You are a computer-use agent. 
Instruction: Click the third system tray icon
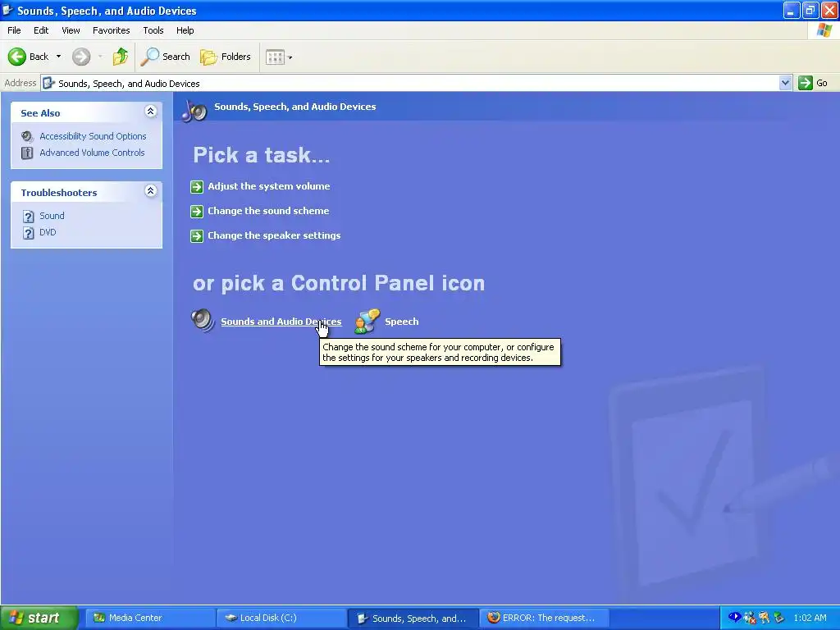[764, 618]
